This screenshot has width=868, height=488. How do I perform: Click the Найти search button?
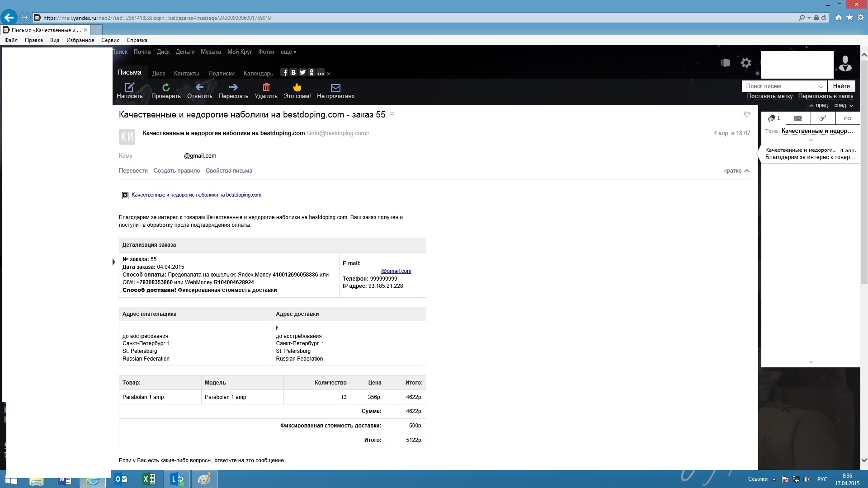pos(841,86)
